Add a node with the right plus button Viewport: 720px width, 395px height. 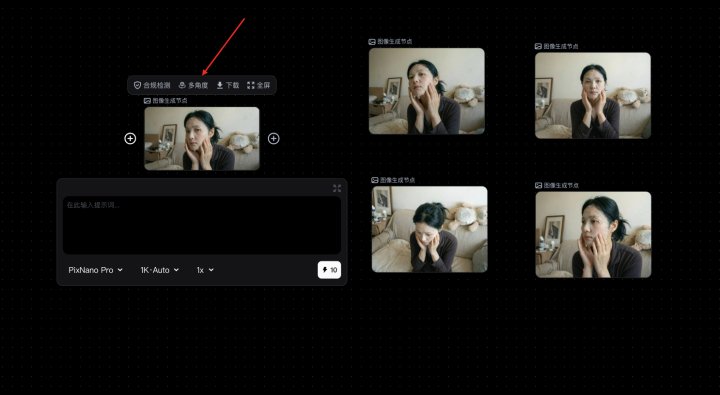273,138
